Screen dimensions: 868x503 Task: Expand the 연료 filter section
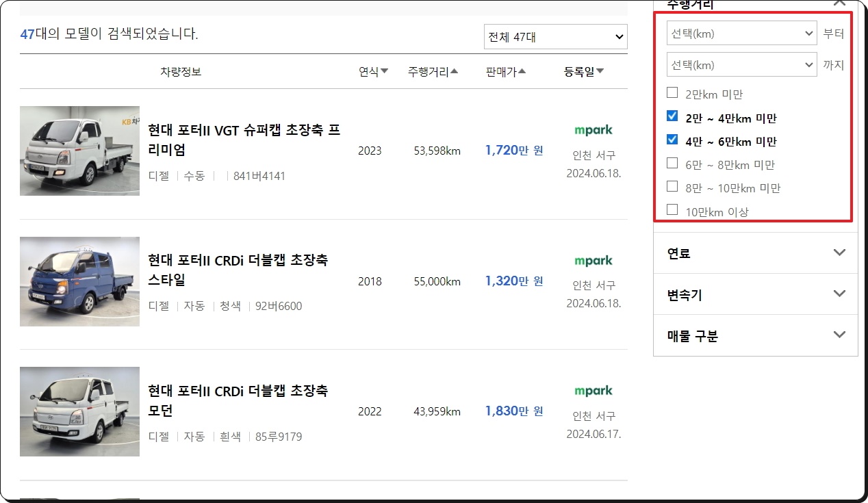pos(756,253)
